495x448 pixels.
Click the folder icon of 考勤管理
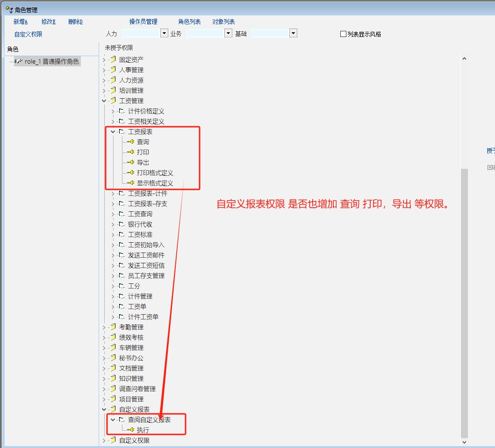pos(113,327)
